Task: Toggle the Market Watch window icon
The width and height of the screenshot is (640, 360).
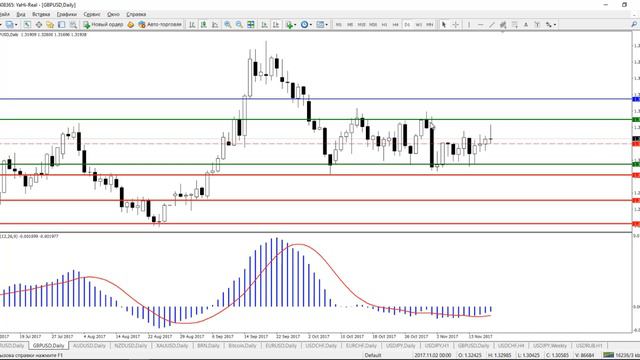Action: (27, 24)
